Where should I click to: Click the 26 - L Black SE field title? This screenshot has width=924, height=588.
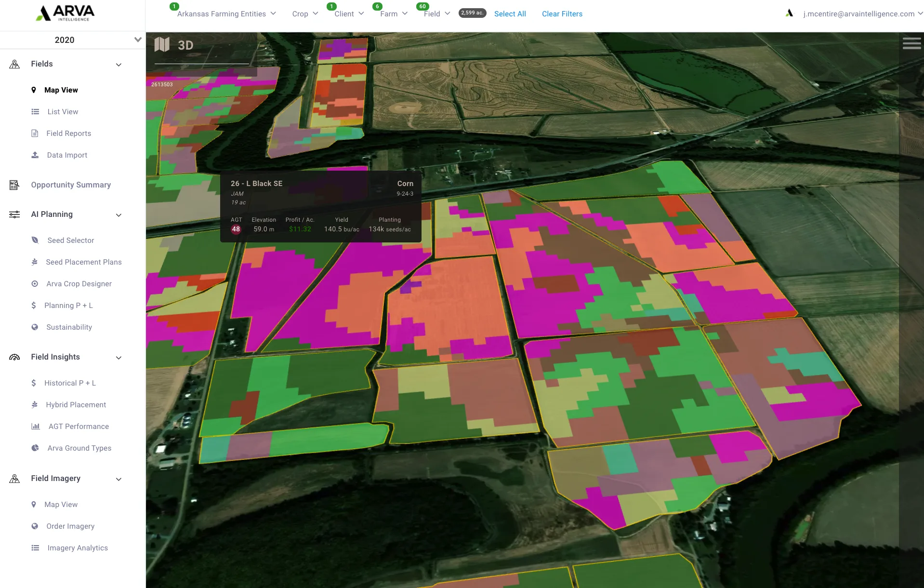pyautogui.click(x=256, y=184)
